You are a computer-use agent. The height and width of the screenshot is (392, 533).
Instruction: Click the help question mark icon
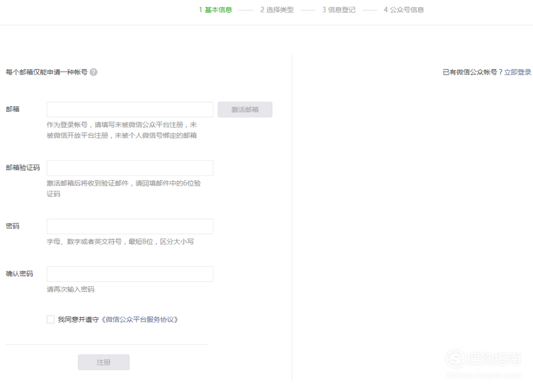click(93, 72)
